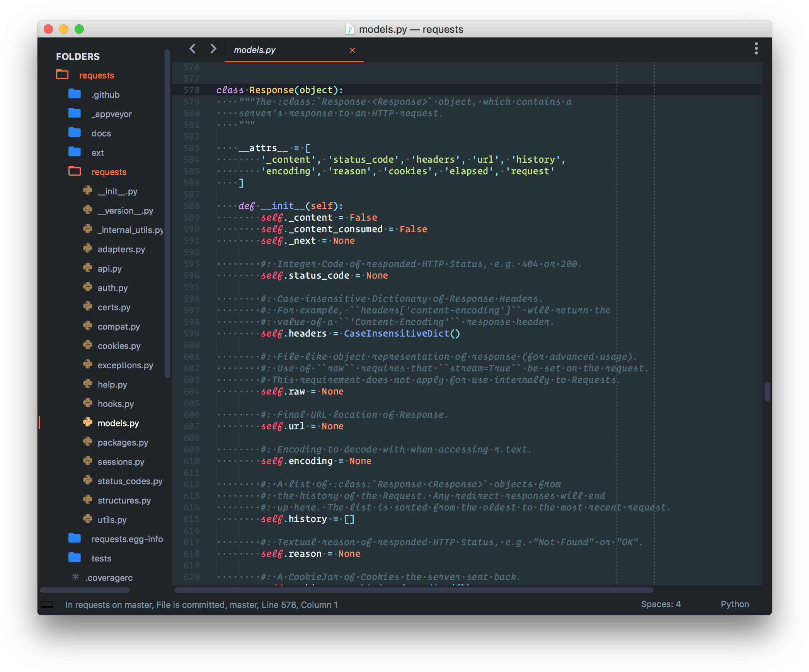Click the 'self.reason = None' line
This screenshot has height=672, width=809.
coord(310,554)
